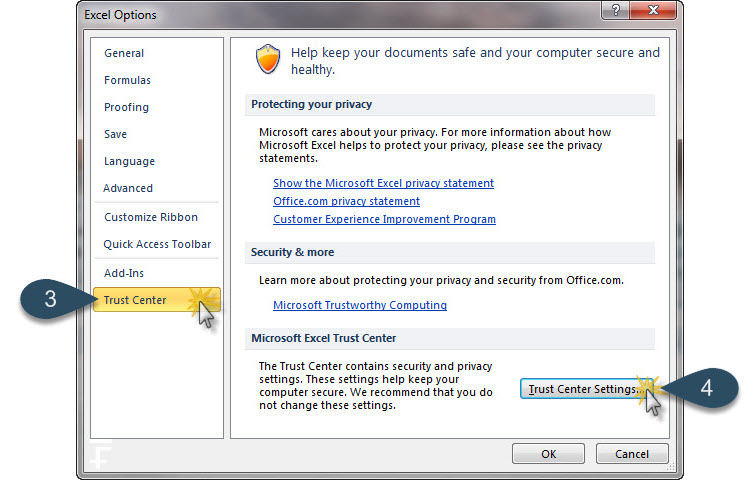Click the 'Help keep your documents safe' text

click(x=475, y=61)
